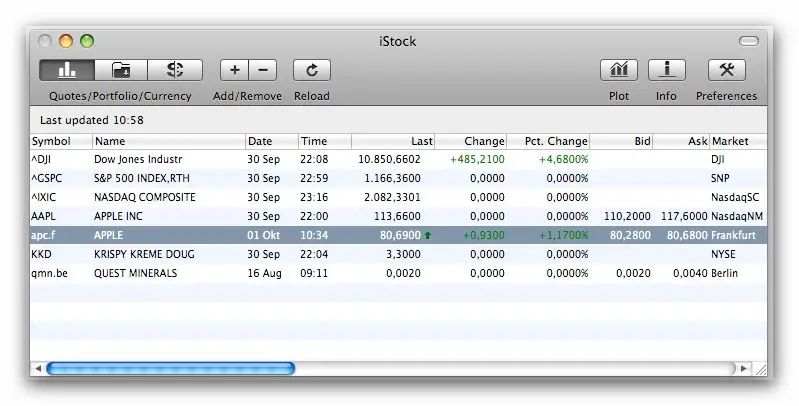Reload the stock quotes

[312, 70]
